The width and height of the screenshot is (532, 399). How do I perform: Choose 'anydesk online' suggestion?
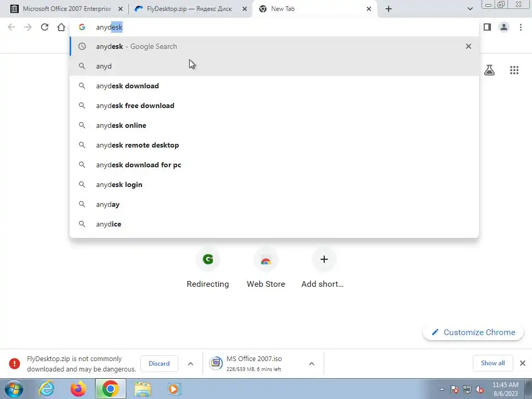click(x=274, y=125)
